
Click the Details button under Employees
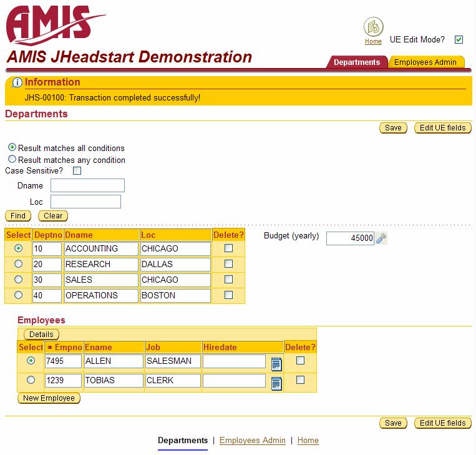41,335
